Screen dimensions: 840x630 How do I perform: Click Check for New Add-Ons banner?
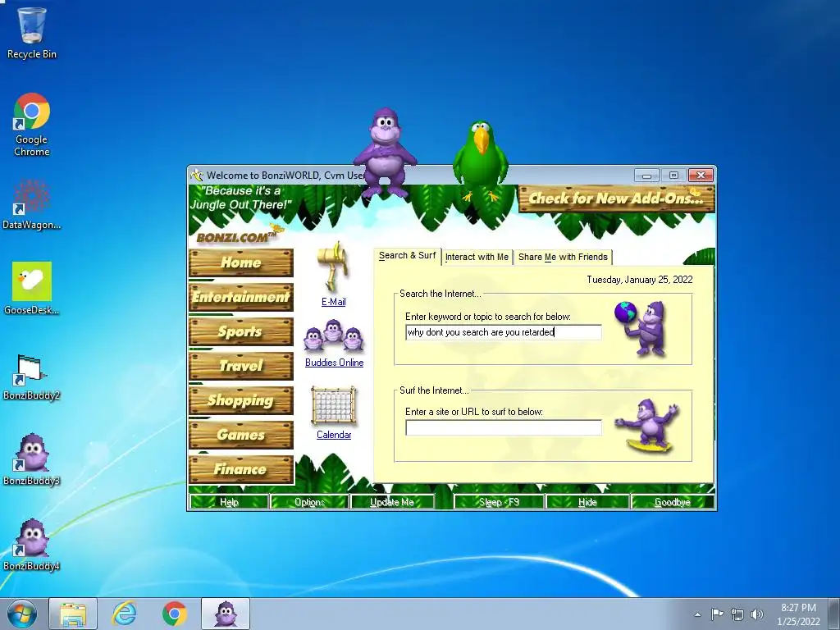617,199
